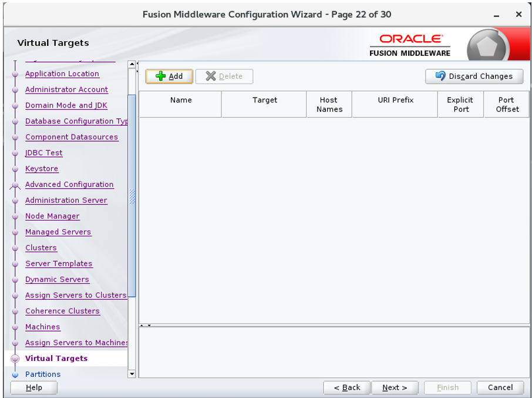Jump to the Coherence Clusters step
532x398 pixels.
tap(62, 311)
